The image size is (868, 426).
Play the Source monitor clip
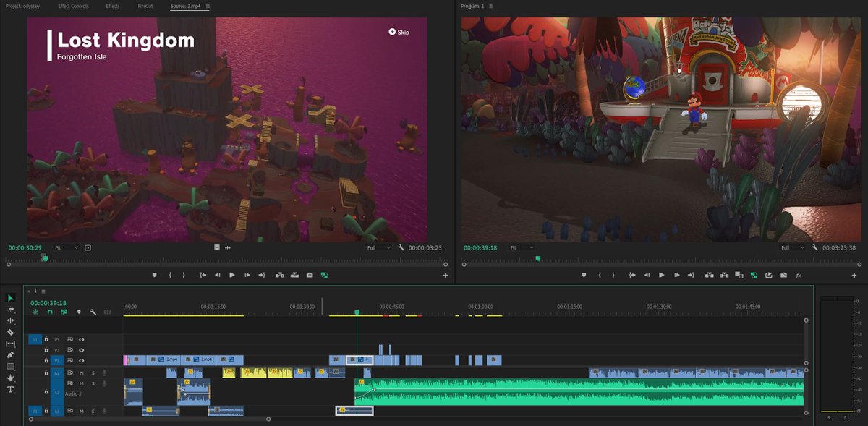pos(232,275)
